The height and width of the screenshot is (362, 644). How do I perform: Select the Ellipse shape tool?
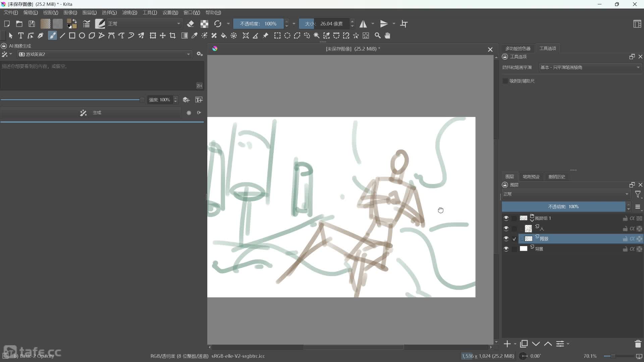tap(82, 36)
